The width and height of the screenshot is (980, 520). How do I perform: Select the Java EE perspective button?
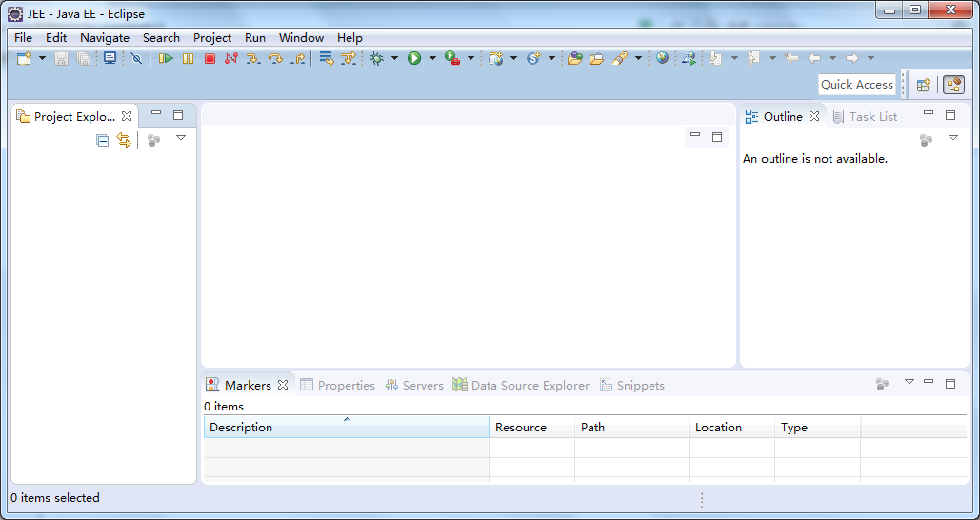coord(953,85)
